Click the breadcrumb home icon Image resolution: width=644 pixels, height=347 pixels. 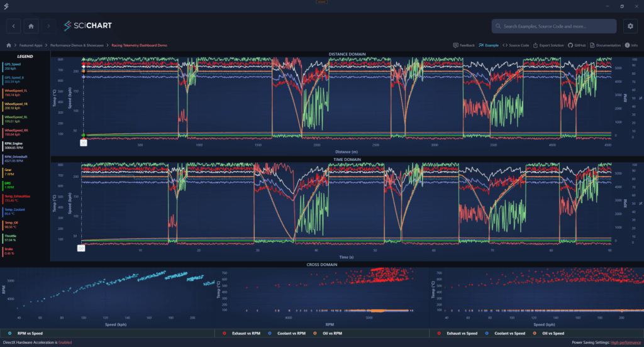click(x=9, y=45)
